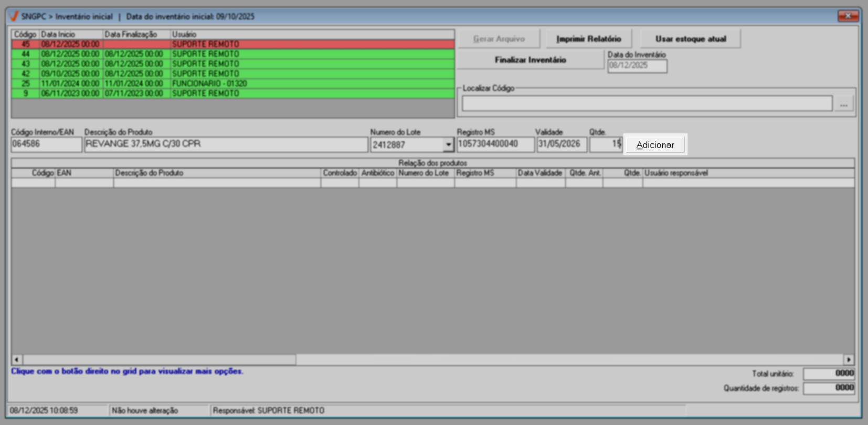Click the Data Finalização column header

point(136,35)
